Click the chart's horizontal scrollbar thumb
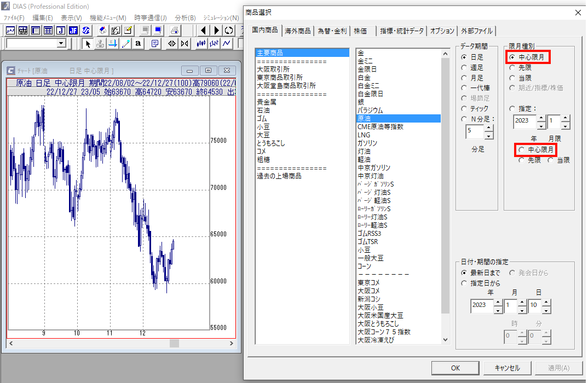 [x=174, y=343]
